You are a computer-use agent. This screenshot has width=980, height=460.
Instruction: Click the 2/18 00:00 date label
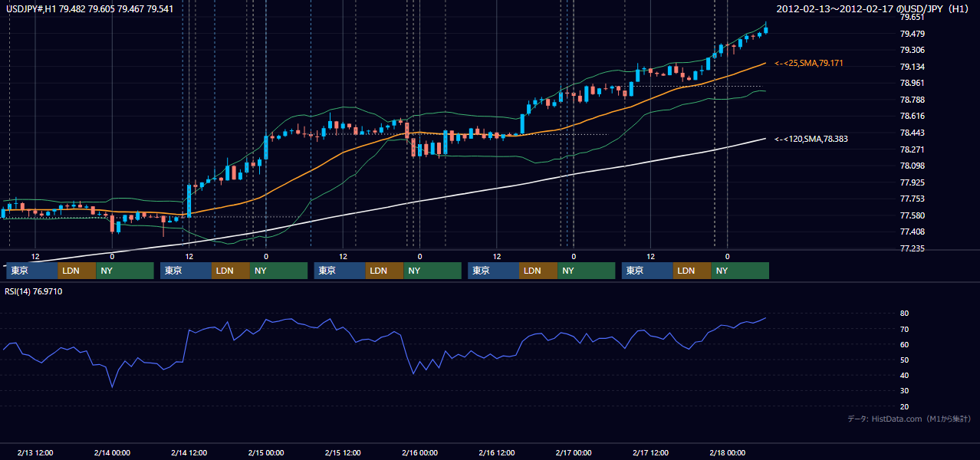pos(727,452)
